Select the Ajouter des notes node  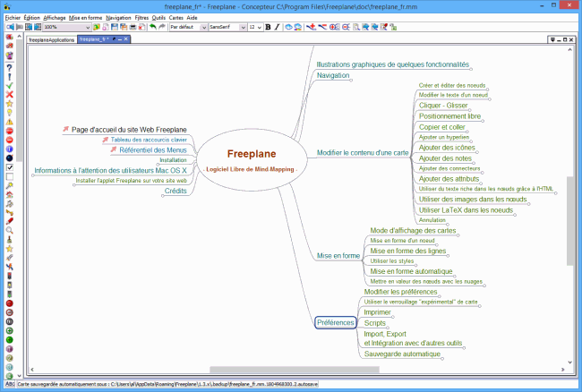click(x=445, y=158)
